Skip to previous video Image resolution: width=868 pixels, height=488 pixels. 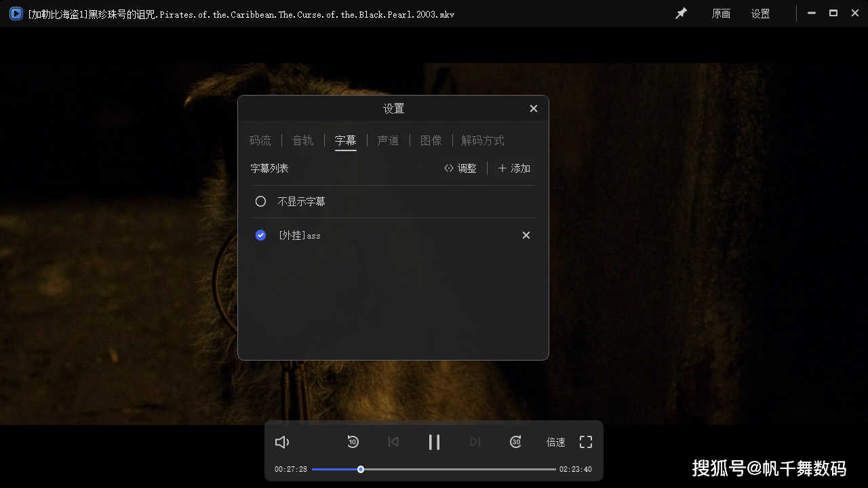click(x=393, y=442)
